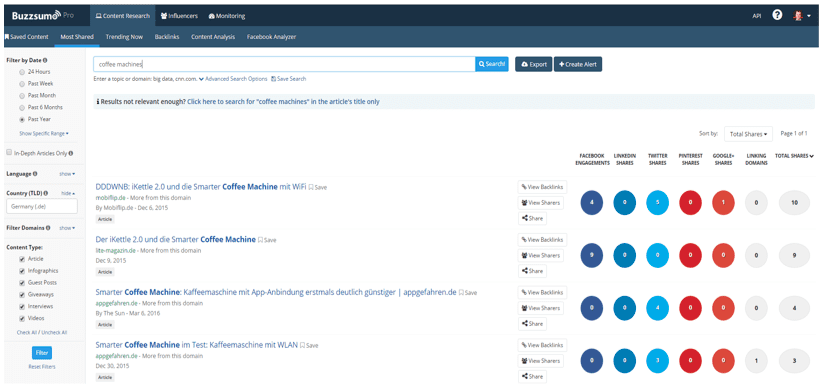View Sharers for 'Der iKettle 2.0' article

point(540,256)
